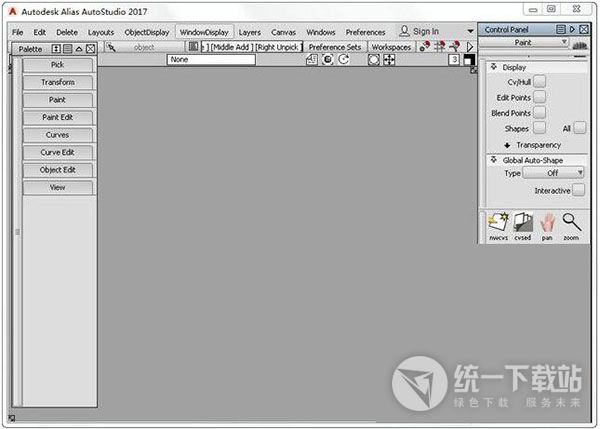Select the nwcvs new curve tool

(x=498, y=226)
